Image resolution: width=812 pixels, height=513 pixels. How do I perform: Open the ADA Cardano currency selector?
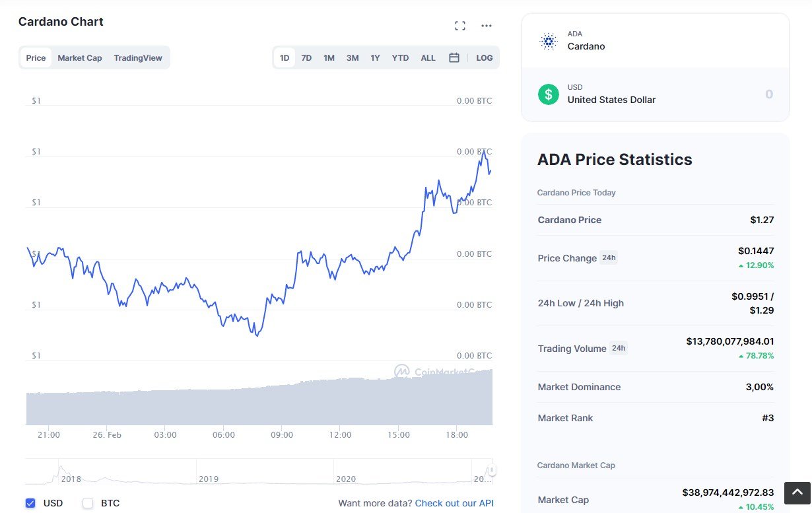coord(656,41)
